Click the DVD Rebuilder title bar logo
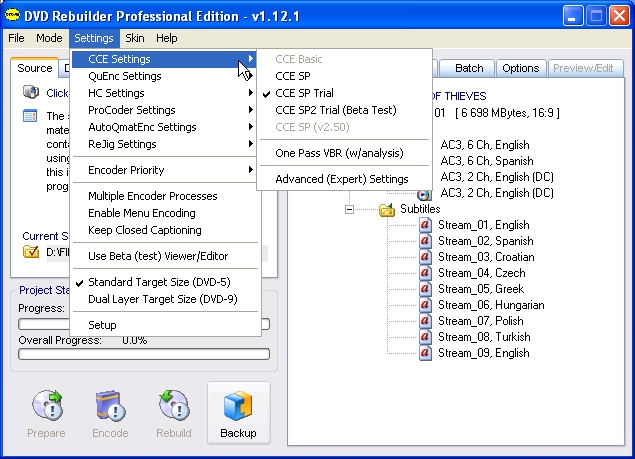 pyautogui.click(x=12, y=15)
